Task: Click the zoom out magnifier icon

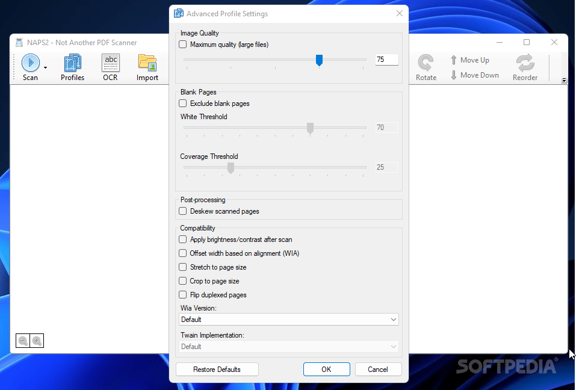Action: pyautogui.click(x=22, y=341)
